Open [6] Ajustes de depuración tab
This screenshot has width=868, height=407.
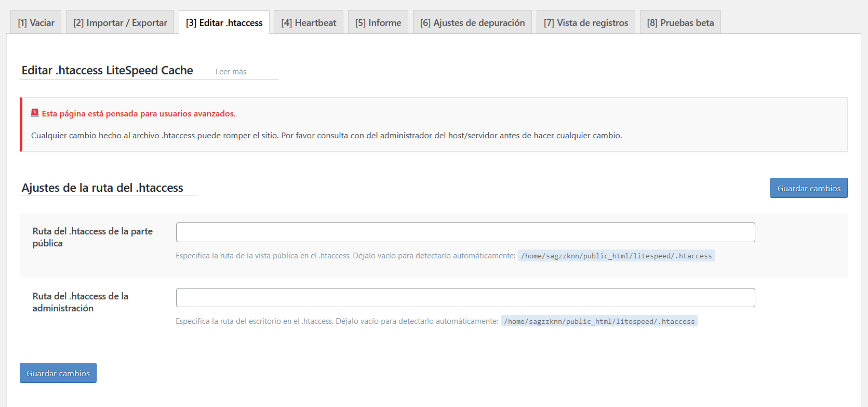point(472,22)
